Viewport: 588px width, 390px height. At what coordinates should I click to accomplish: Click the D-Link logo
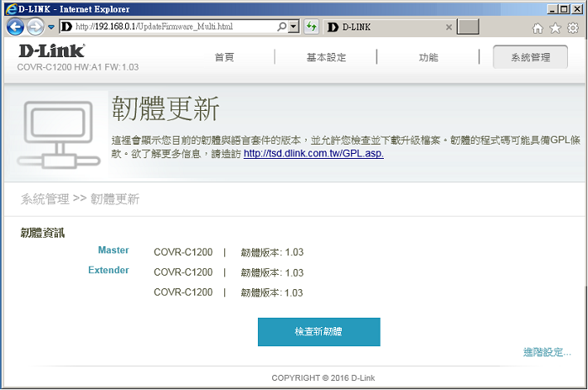51,51
